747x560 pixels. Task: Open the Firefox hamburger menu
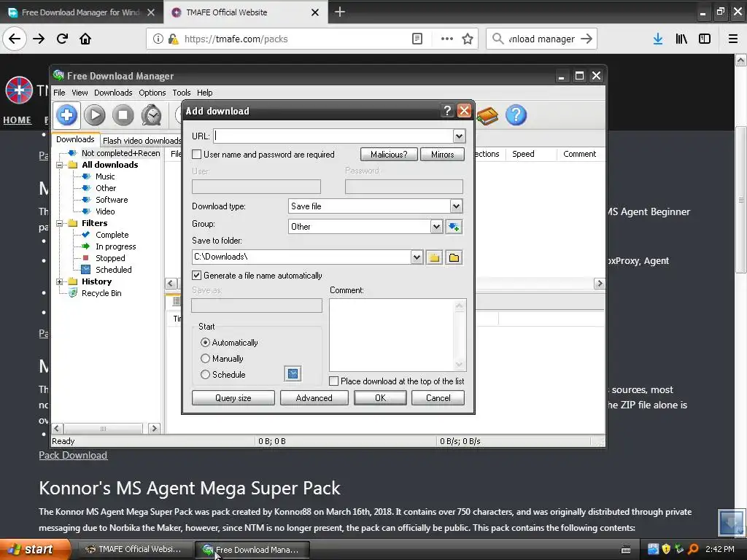pyautogui.click(x=732, y=39)
